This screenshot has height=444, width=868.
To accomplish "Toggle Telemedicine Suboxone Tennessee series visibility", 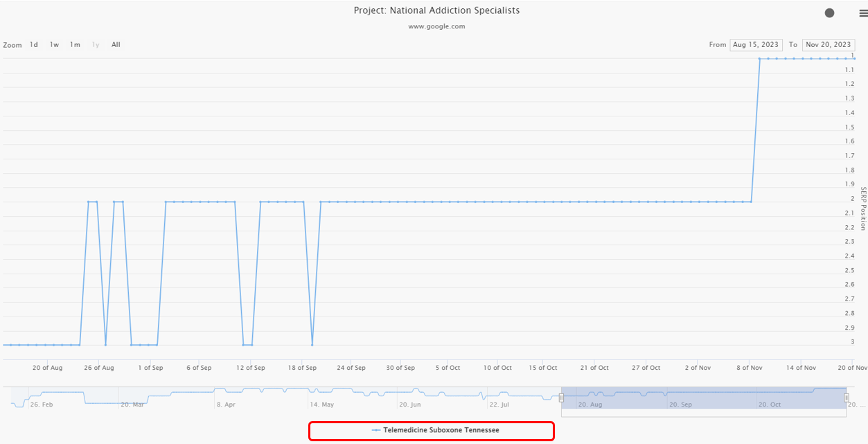I will [x=441, y=430].
